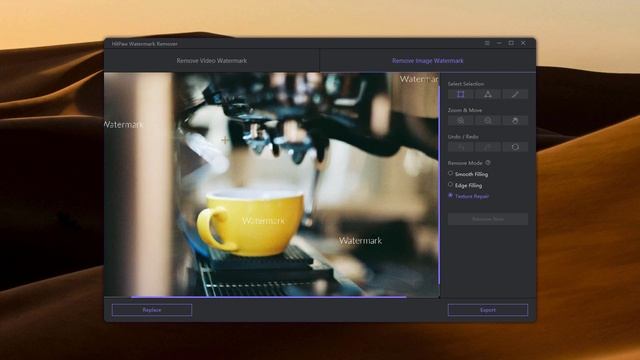Click the Remove Now button
This screenshot has width=640, height=360.
488,219
